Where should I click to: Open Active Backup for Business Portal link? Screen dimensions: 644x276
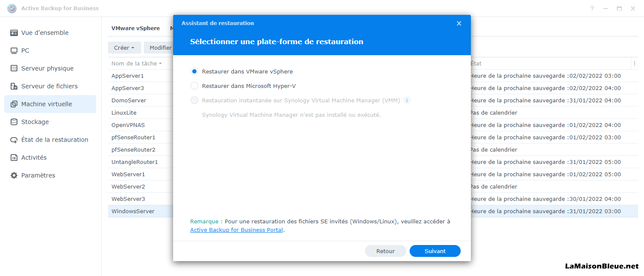coord(237,230)
